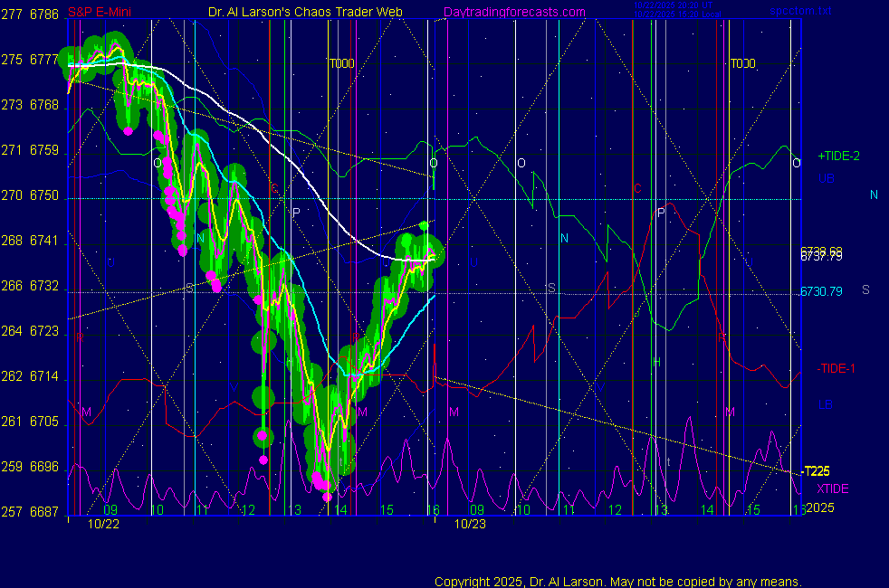Viewport: 889px width, 588px height.
Task: Click the S&P E-Mini title label
Action: (x=99, y=14)
